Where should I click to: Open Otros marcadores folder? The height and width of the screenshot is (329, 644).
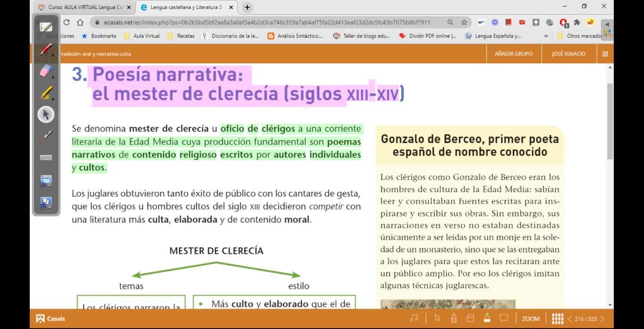tap(579, 36)
